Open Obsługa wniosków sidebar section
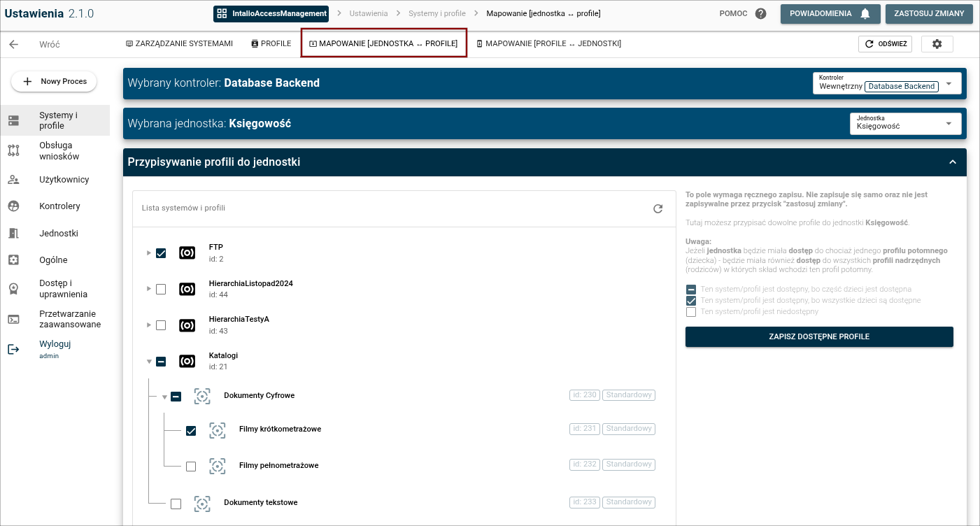 (x=55, y=150)
